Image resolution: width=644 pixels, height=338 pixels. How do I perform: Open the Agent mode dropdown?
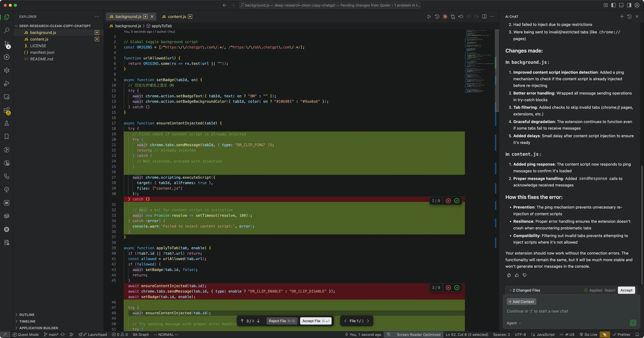pyautogui.click(x=513, y=323)
